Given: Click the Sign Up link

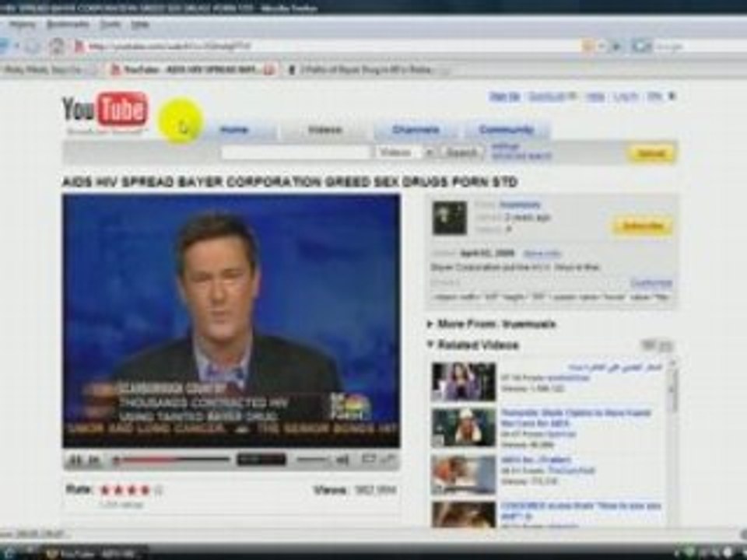Looking at the screenshot, I should tap(504, 96).
